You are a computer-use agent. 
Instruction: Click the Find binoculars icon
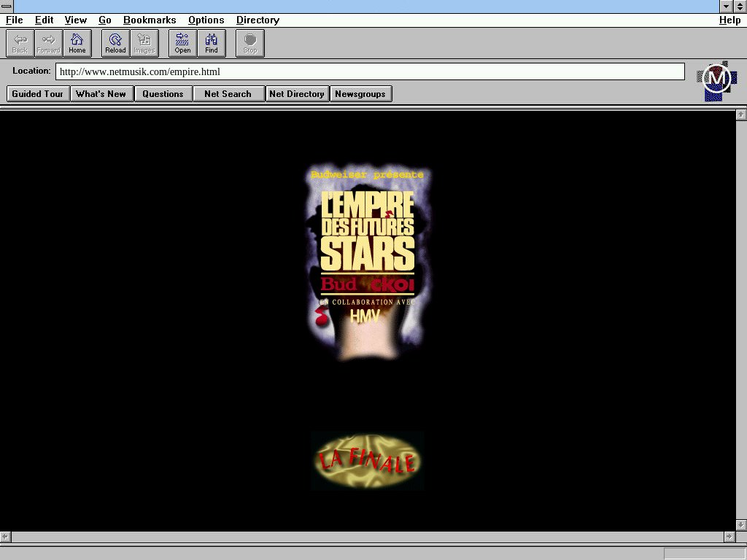212,43
